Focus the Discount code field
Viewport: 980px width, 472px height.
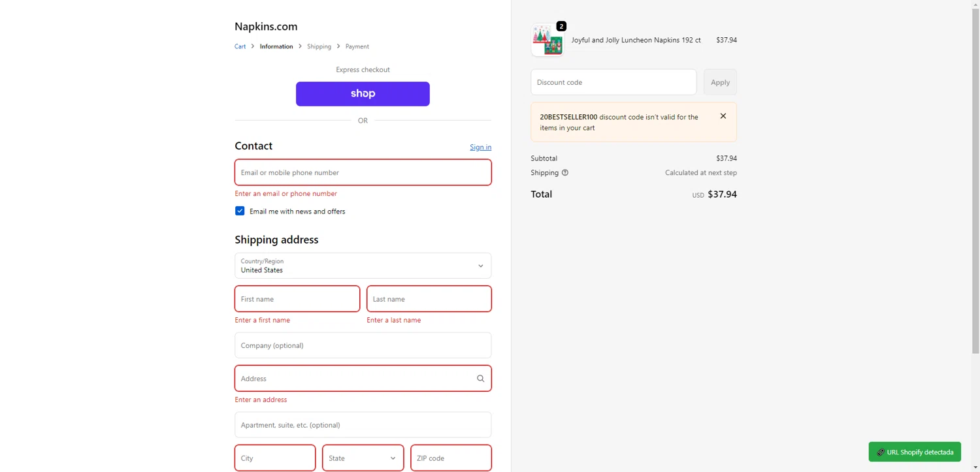tap(613, 82)
